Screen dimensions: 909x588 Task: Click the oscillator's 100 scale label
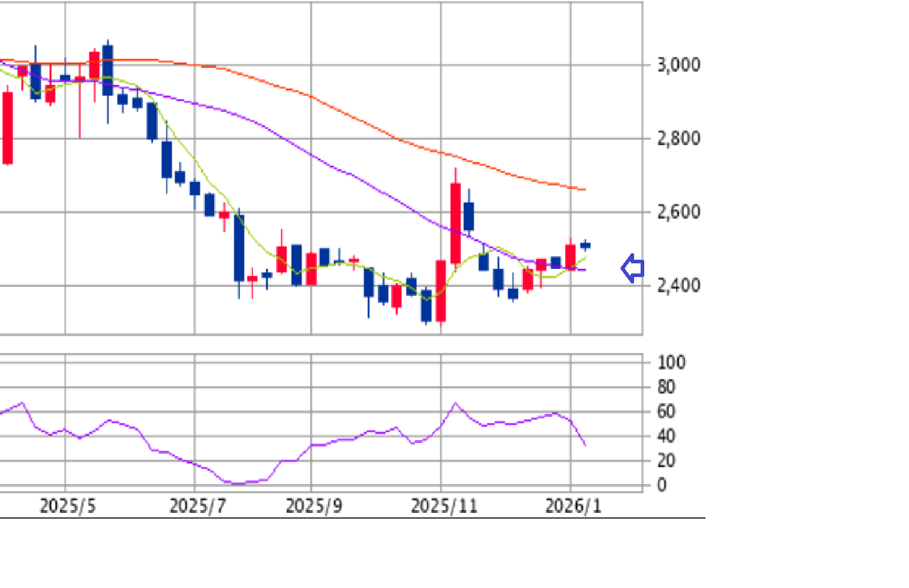pyautogui.click(x=672, y=362)
